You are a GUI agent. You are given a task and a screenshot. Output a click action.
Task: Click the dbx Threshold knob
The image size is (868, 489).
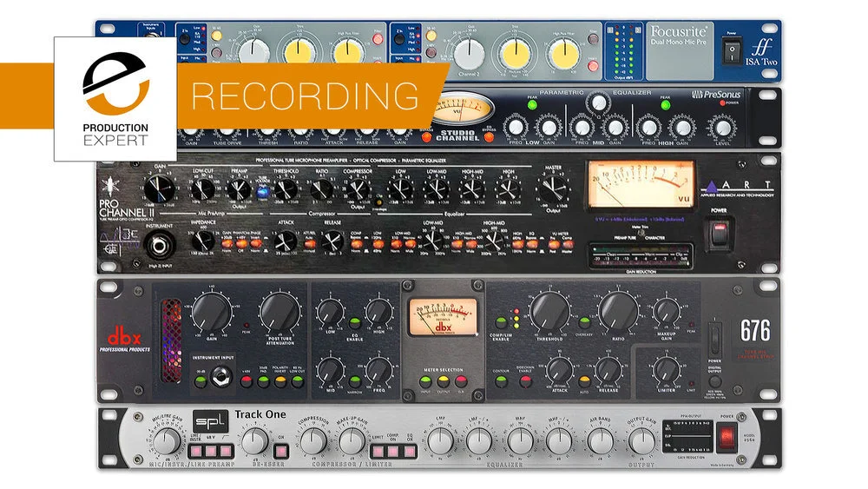(x=549, y=311)
